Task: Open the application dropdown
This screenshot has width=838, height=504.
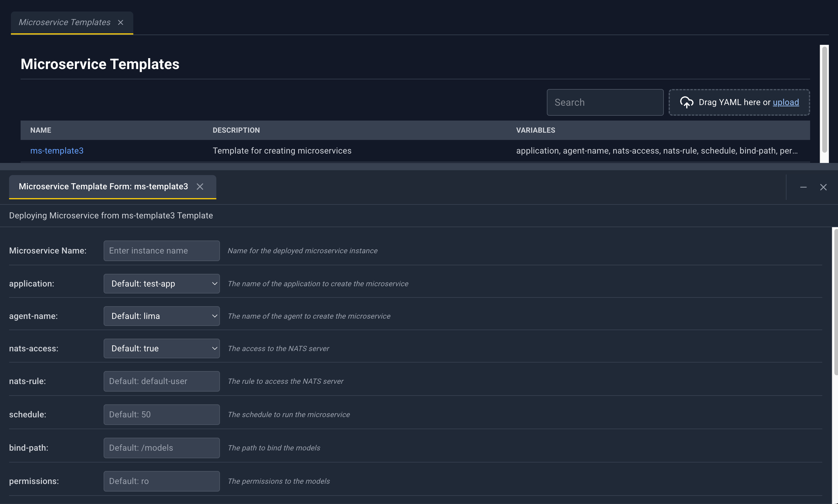Action: point(162,283)
